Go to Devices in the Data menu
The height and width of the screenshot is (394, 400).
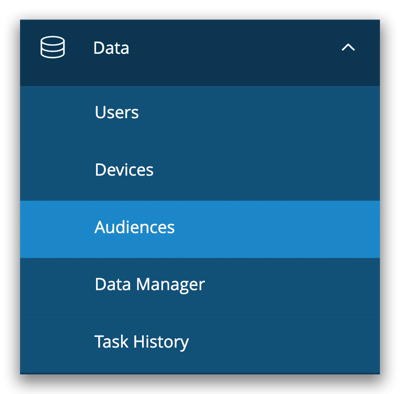click(x=200, y=170)
